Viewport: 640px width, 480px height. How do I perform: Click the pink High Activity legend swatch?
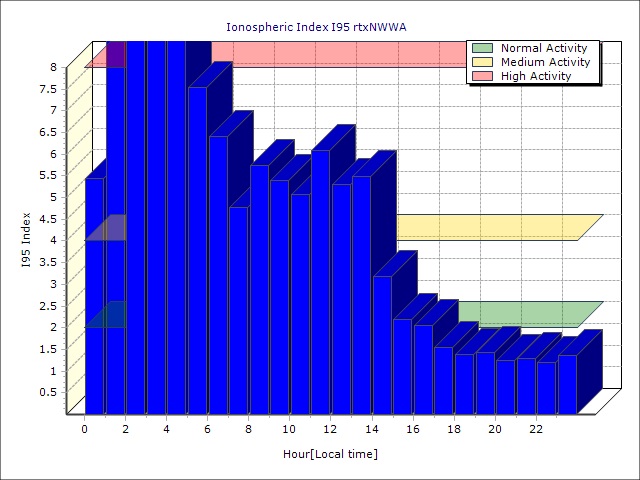pyautogui.click(x=482, y=76)
